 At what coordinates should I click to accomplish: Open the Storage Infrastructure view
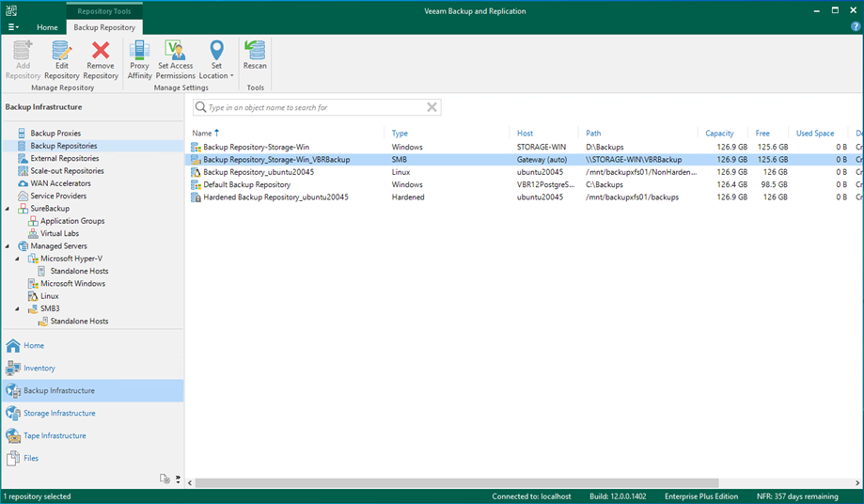[x=92, y=413]
